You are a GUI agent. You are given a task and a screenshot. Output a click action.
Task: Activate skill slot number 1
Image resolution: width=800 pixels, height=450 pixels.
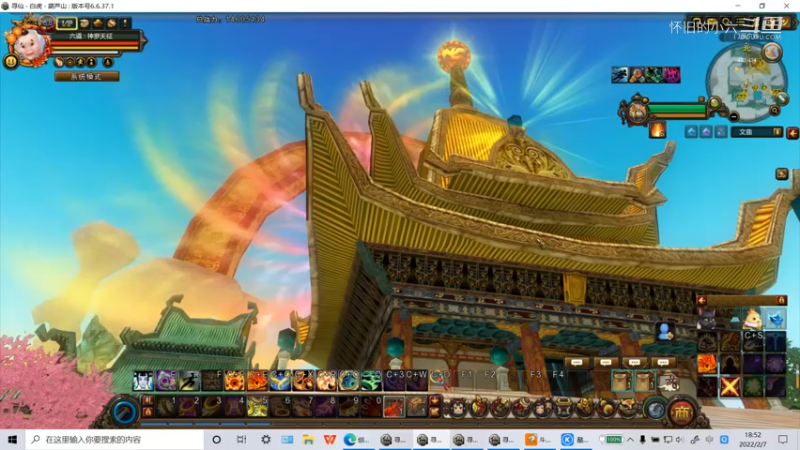pos(166,407)
